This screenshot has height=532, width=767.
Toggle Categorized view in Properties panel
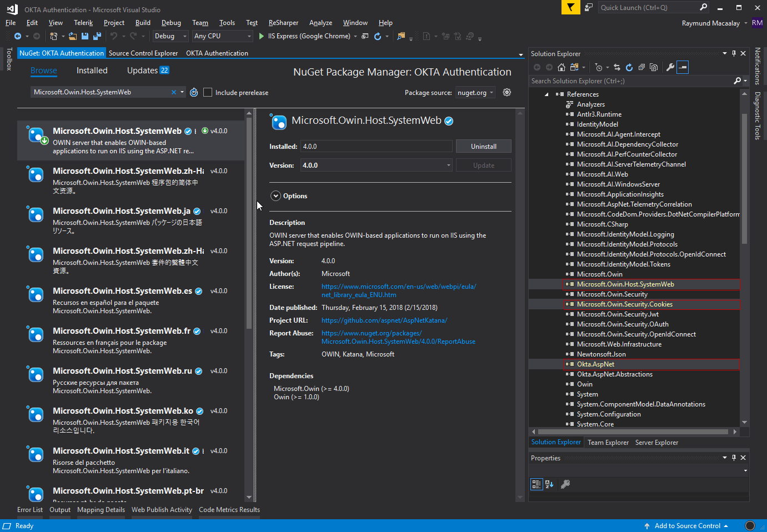click(x=537, y=484)
